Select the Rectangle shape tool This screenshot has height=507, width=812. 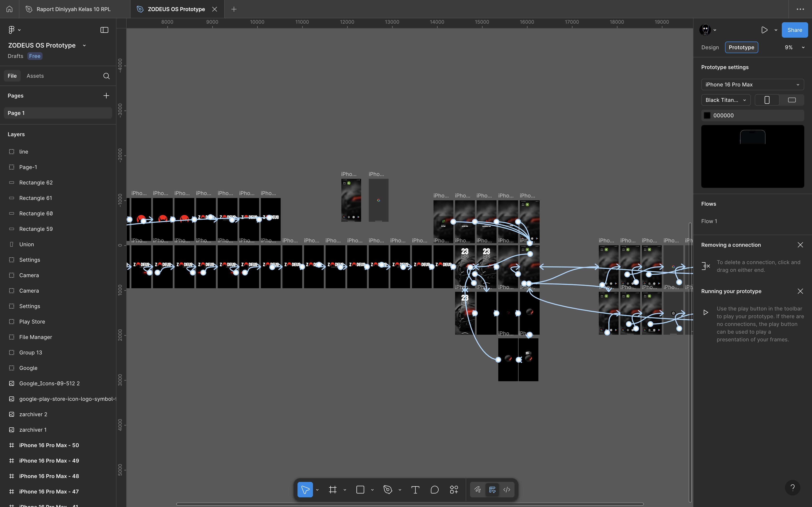click(360, 490)
